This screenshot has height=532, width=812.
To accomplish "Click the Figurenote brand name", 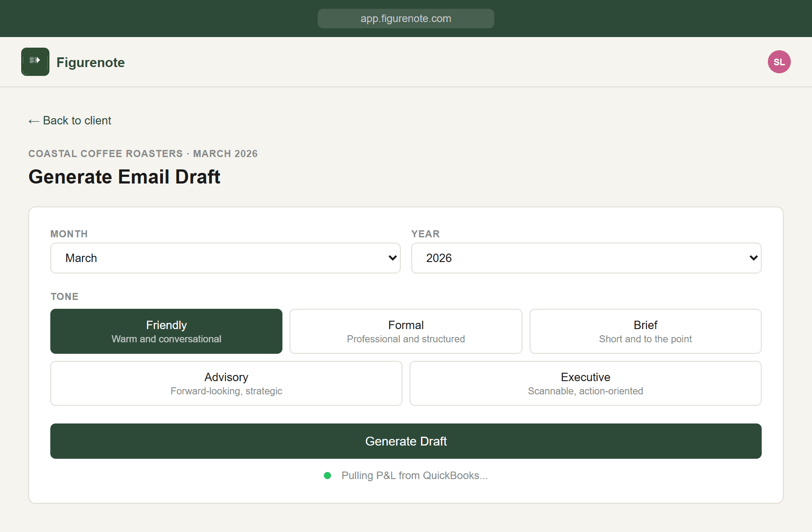I will click(x=90, y=62).
